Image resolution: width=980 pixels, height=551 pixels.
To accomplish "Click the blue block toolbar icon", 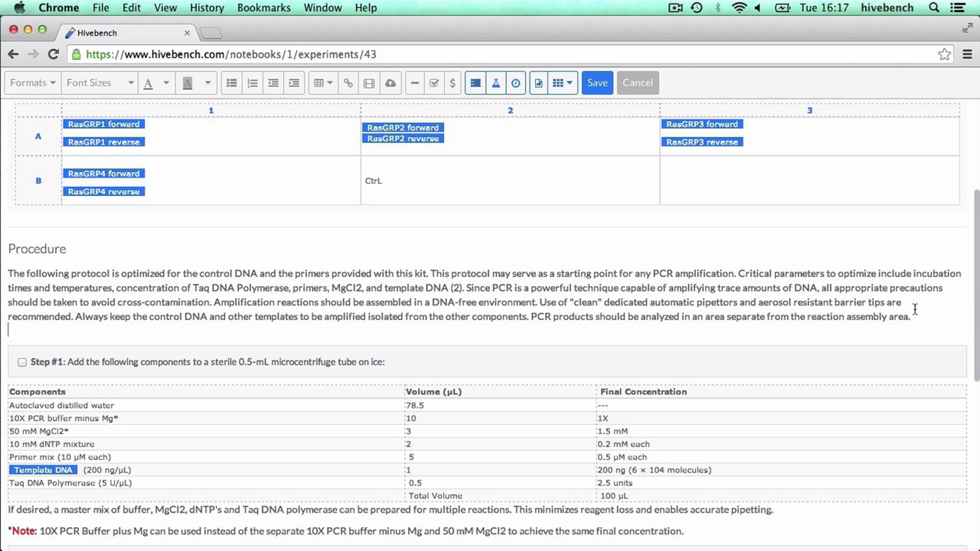I will pyautogui.click(x=475, y=83).
